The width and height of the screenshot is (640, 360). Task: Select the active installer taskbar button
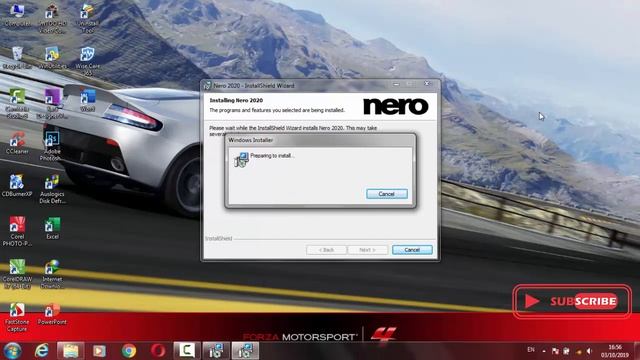(245, 351)
